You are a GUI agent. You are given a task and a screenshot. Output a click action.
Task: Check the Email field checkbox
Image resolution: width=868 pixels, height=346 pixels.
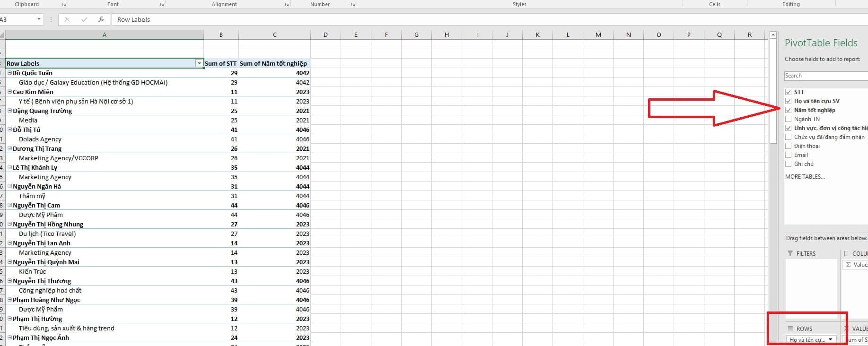[788, 155]
